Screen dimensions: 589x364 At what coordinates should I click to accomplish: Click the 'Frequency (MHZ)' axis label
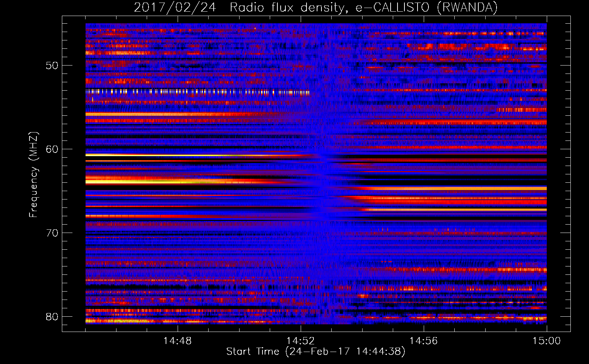(33, 174)
